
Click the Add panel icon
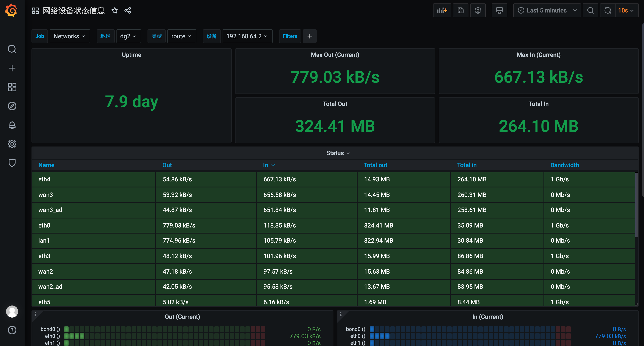click(442, 11)
